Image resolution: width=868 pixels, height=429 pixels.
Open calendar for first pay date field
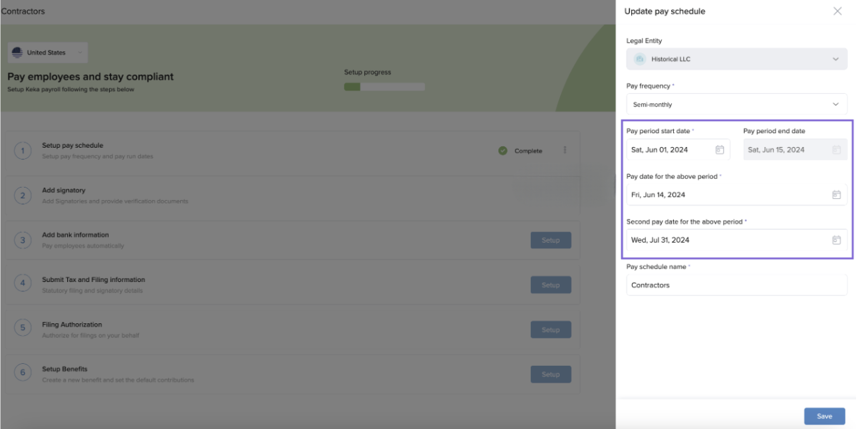coord(836,195)
